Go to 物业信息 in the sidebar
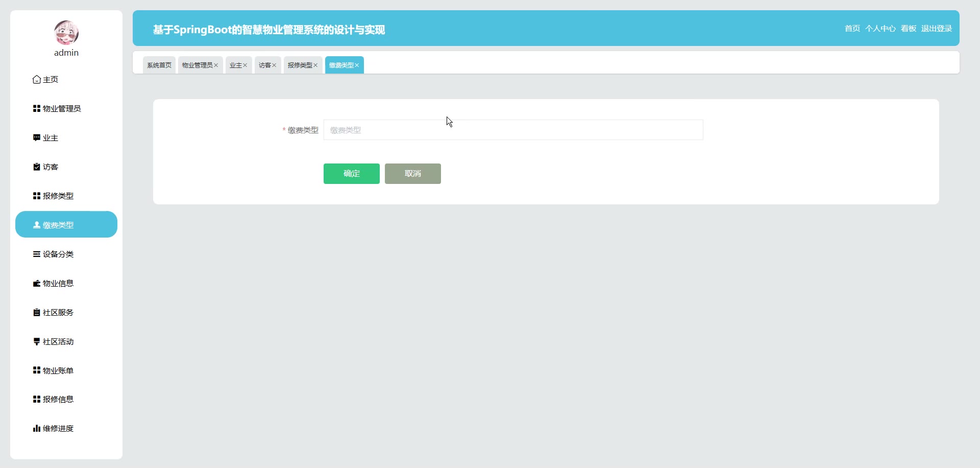 coord(66,284)
